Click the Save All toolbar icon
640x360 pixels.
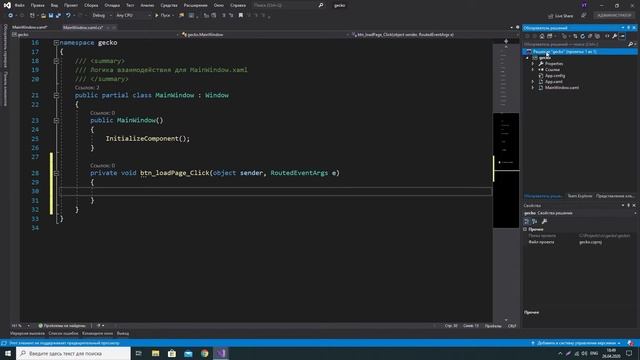[58, 16]
